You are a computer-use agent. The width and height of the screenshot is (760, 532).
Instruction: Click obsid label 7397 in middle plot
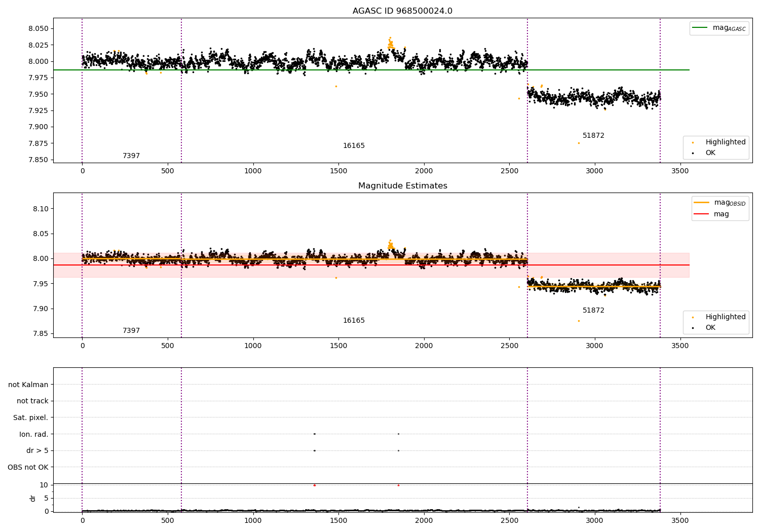(x=131, y=331)
